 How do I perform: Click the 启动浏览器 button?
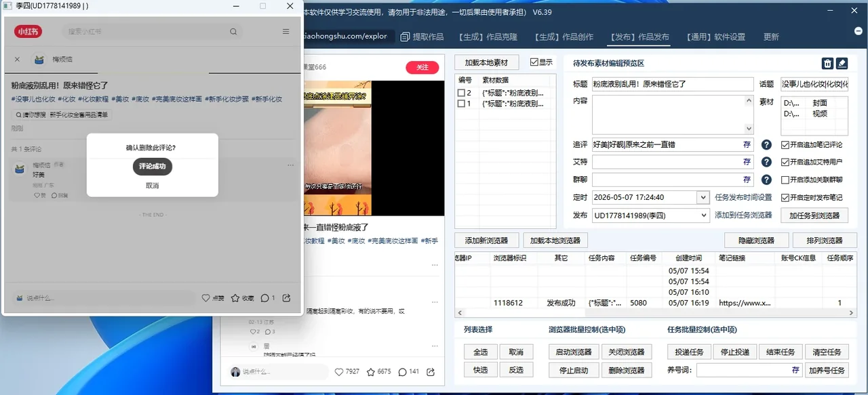tap(574, 352)
